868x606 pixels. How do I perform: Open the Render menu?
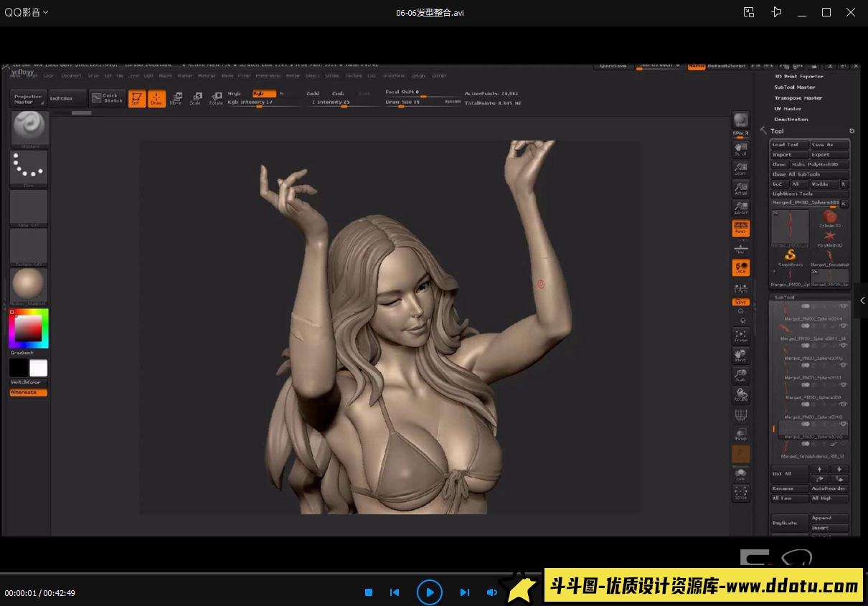click(294, 75)
